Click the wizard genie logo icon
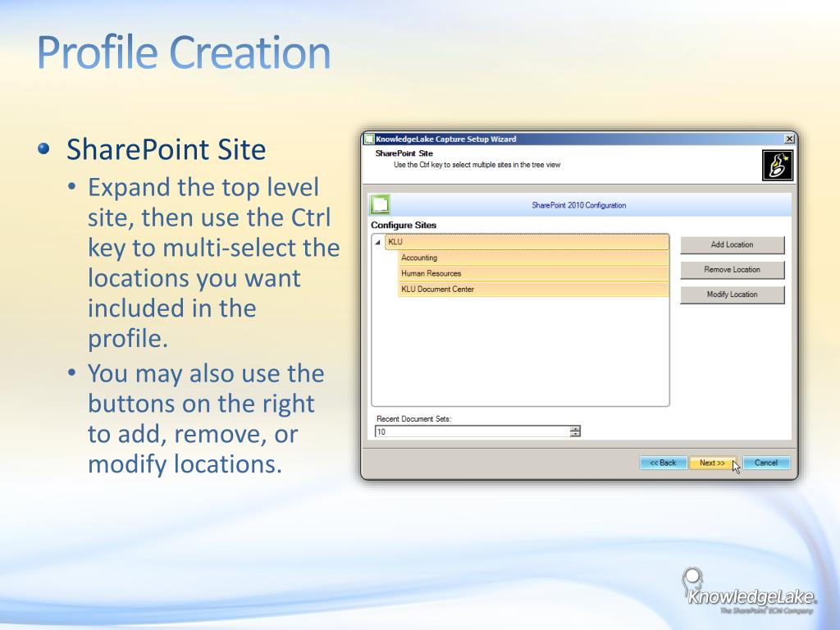Screen dimensions: 840x630 pos(778,166)
